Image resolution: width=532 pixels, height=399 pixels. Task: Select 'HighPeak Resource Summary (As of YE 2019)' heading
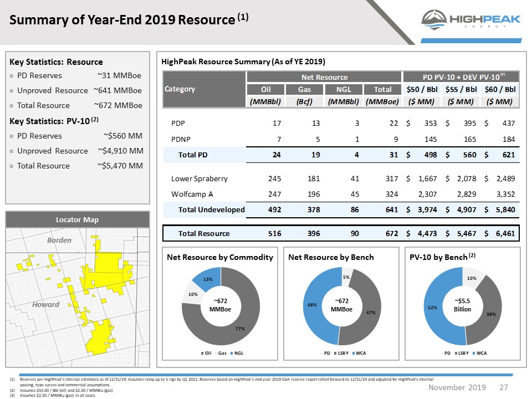pos(243,62)
